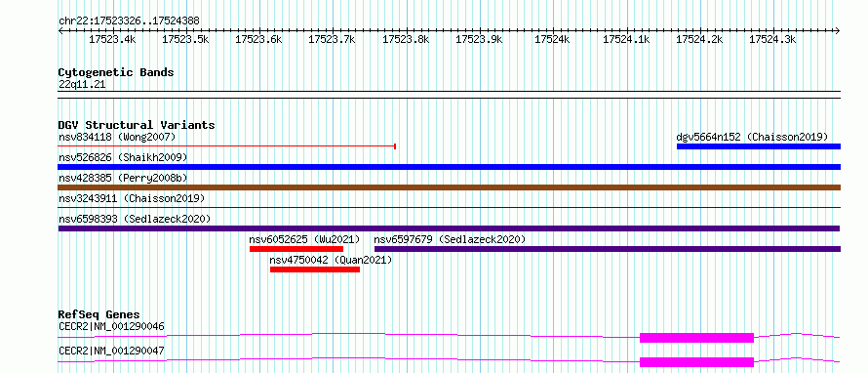Open the nsv3243911 (Chaisson2019) variant label

(x=132, y=198)
